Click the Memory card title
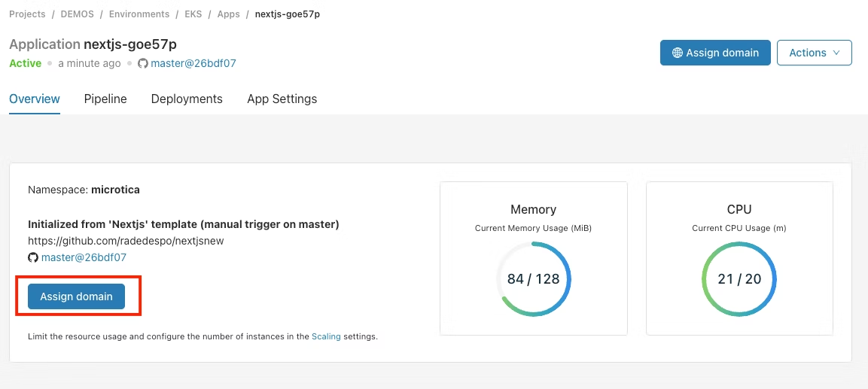Screen dimensions: 868x389 [533, 209]
